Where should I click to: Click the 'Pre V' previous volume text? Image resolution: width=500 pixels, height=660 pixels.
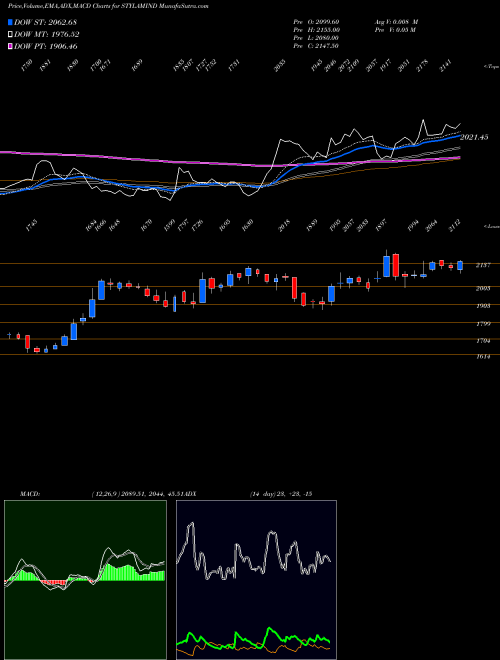[x=396, y=30]
